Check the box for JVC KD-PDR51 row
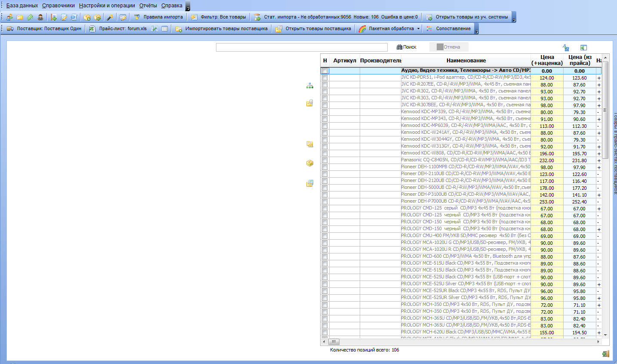The width and height of the screenshot is (617, 364). coord(325,78)
